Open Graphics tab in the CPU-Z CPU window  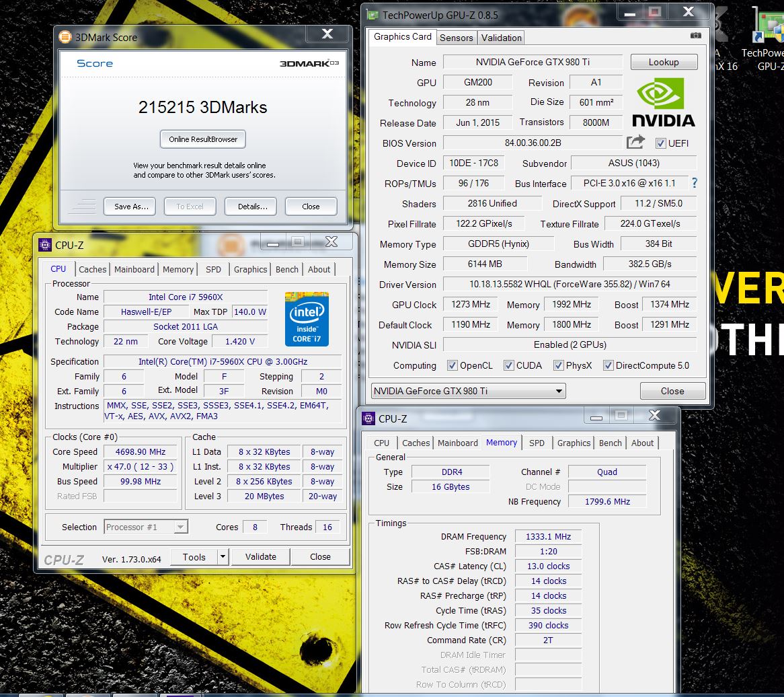pyautogui.click(x=251, y=269)
